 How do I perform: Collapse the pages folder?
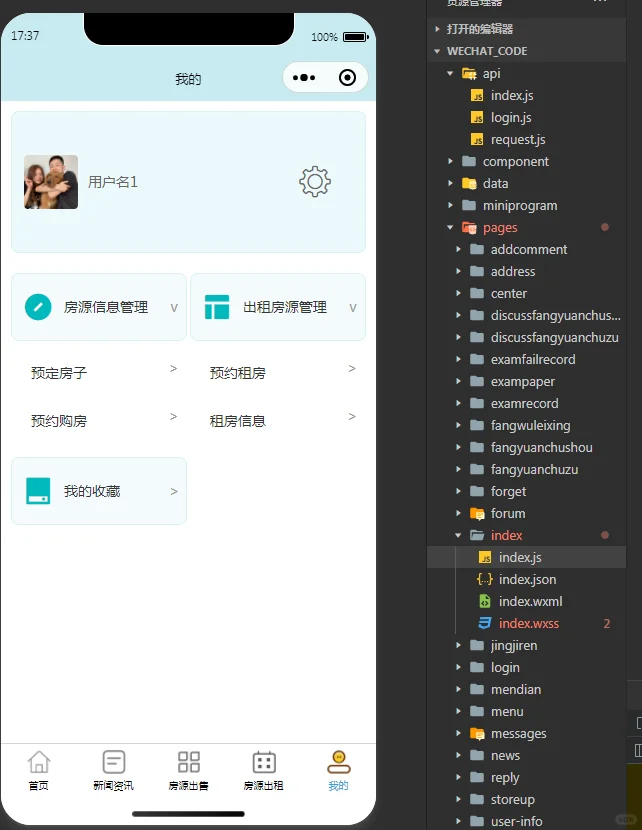526,228
